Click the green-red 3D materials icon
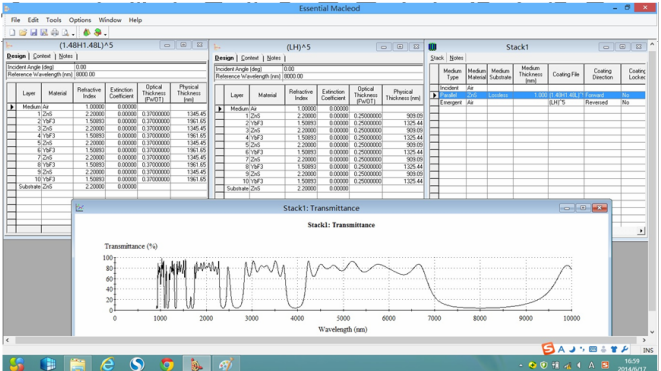The image size is (661, 371). 86,32
